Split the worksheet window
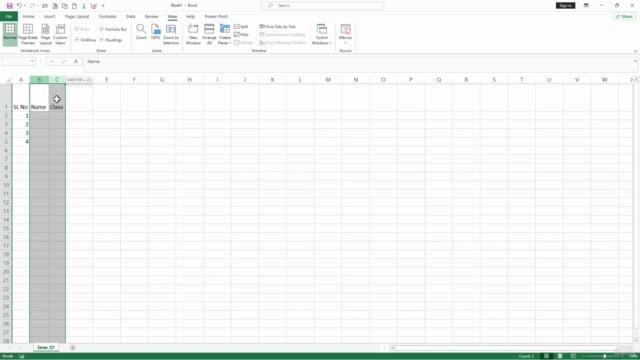Screen dimensions: 640x360 [241, 27]
